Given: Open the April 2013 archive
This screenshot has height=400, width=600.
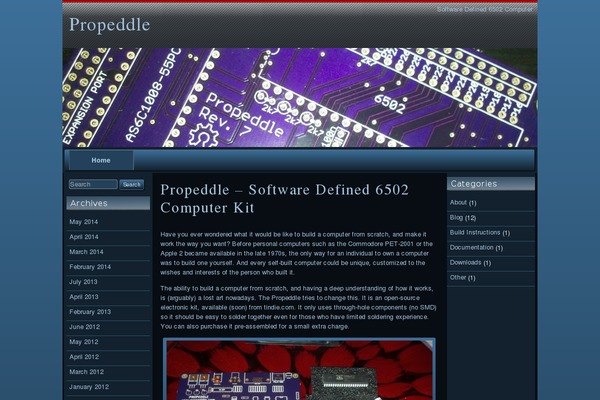Looking at the screenshot, I should pyautogui.click(x=84, y=297).
